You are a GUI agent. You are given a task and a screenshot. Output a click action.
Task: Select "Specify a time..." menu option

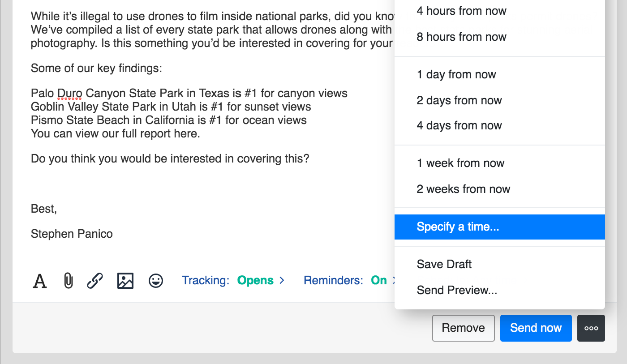pyautogui.click(x=458, y=227)
